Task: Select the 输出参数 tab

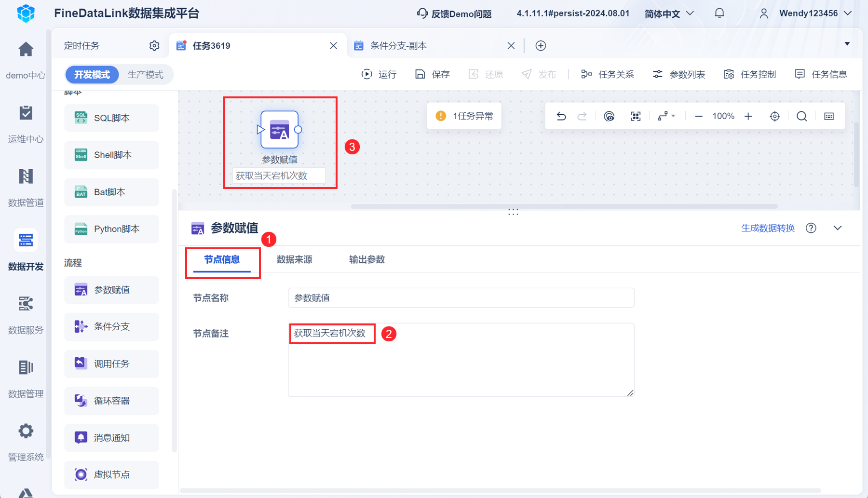Action: (367, 260)
